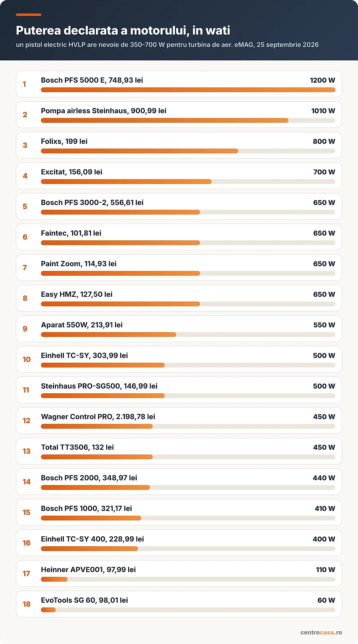Click rank number 13 beside Total TT3506

(27, 451)
